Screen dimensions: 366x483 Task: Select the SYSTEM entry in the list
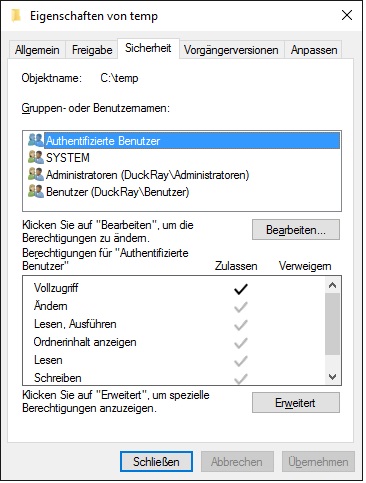click(68, 158)
